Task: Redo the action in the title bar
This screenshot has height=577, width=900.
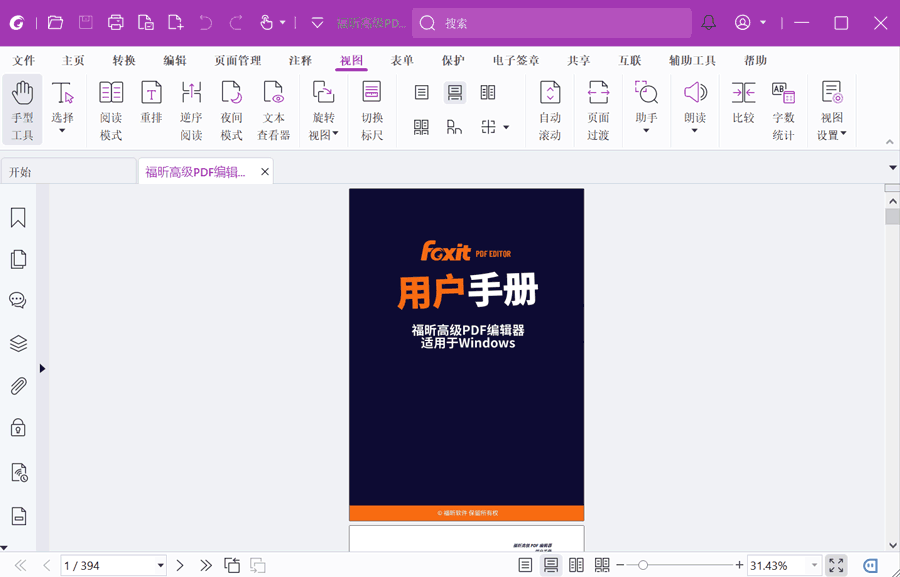Action: click(236, 23)
